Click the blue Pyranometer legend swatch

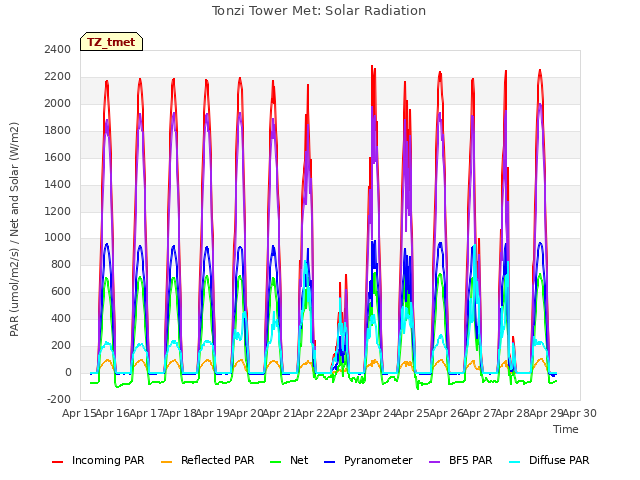pos(329,462)
